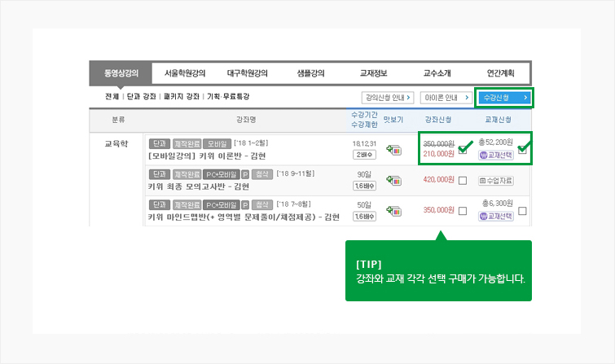
Task: Click the blue 수강신청 button
Action: [504, 98]
